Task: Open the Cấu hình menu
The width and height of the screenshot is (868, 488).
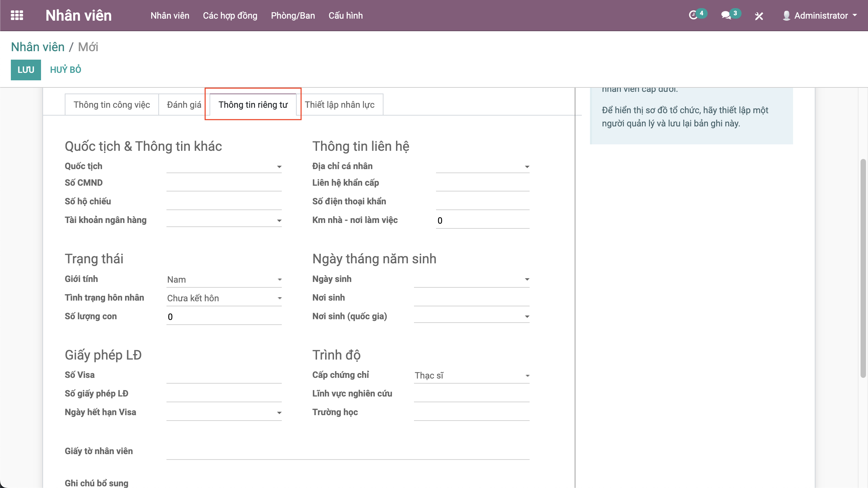Action: click(x=346, y=16)
